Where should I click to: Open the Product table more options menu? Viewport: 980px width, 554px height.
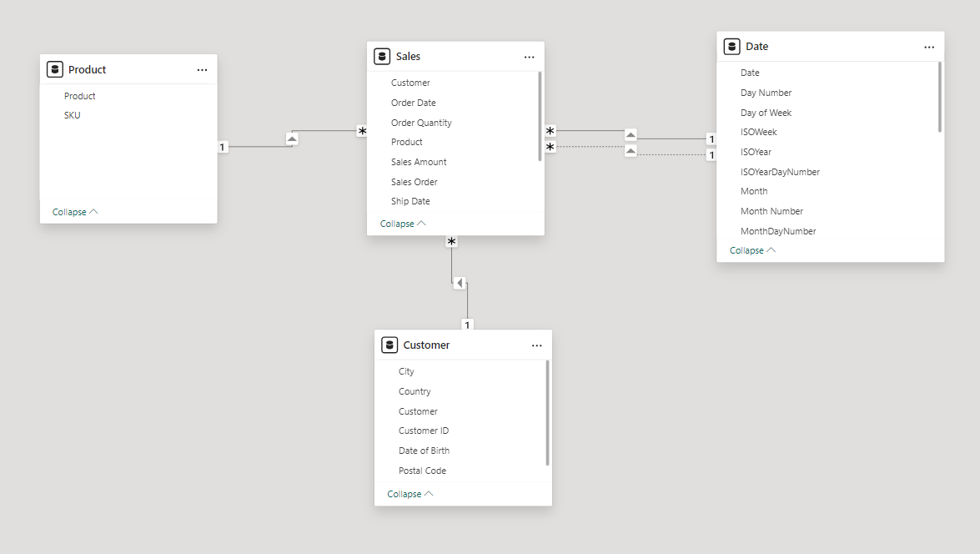click(202, 70)
